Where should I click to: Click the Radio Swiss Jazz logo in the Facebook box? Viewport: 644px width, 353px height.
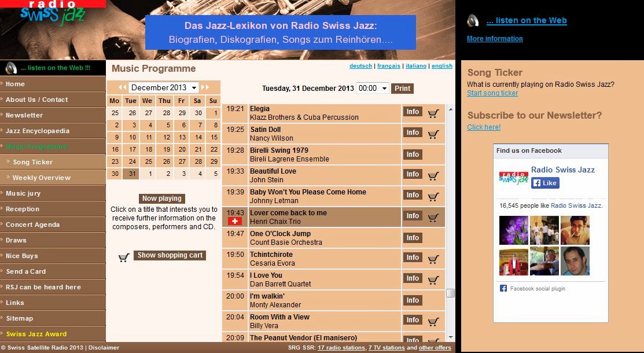click(513, 178)
